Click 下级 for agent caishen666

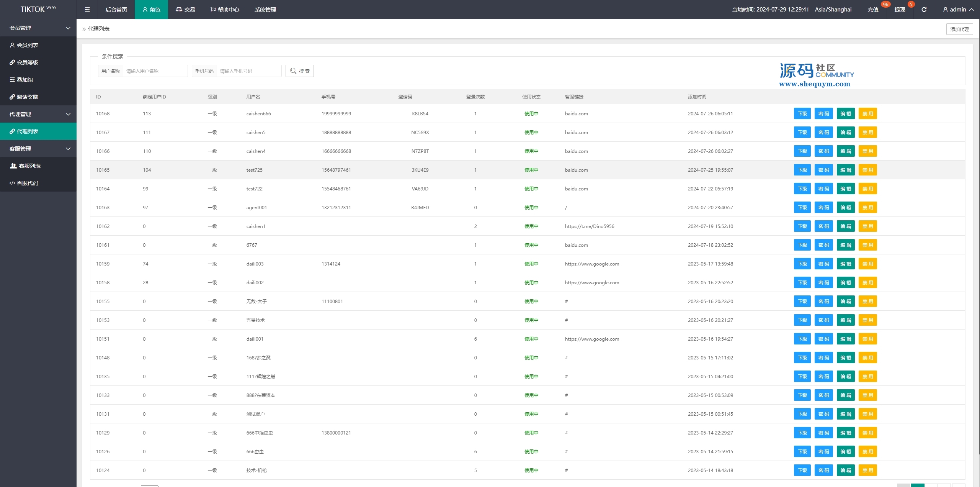(x=802, y=114)
